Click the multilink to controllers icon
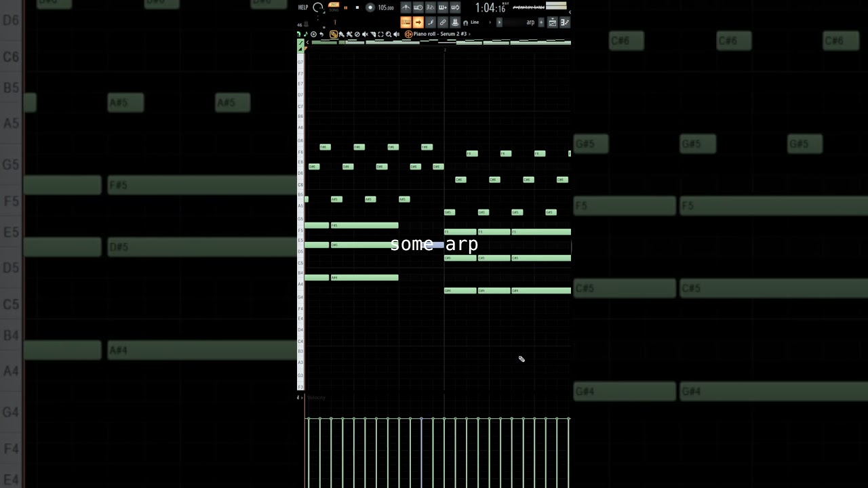 coord(443,22)
